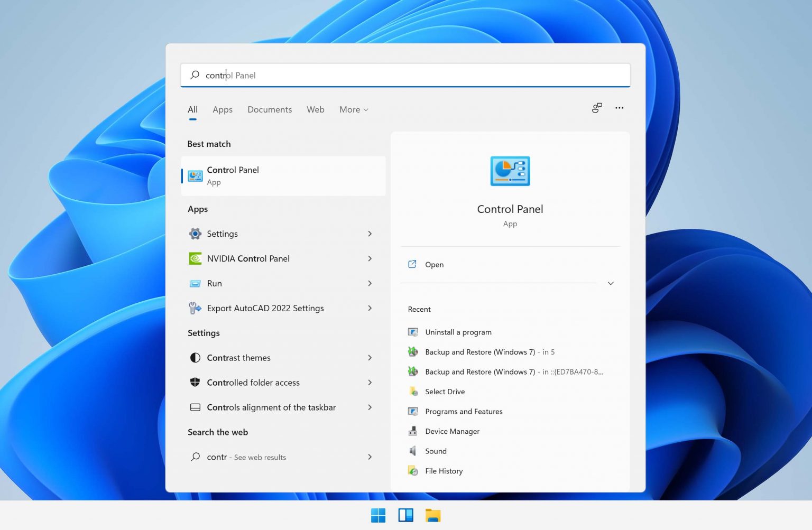Open the Sound item in Recent
The image size is (812, 530).
click(x=436, y=451)
